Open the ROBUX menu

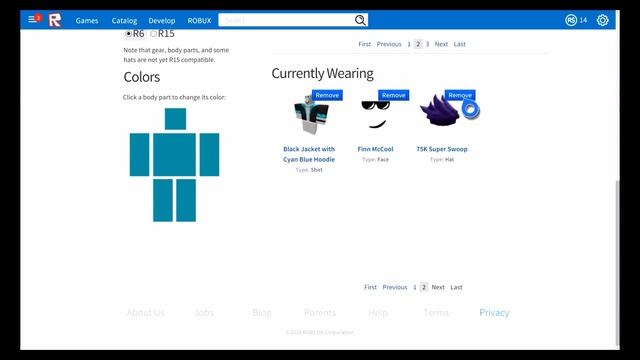[199, 20]
